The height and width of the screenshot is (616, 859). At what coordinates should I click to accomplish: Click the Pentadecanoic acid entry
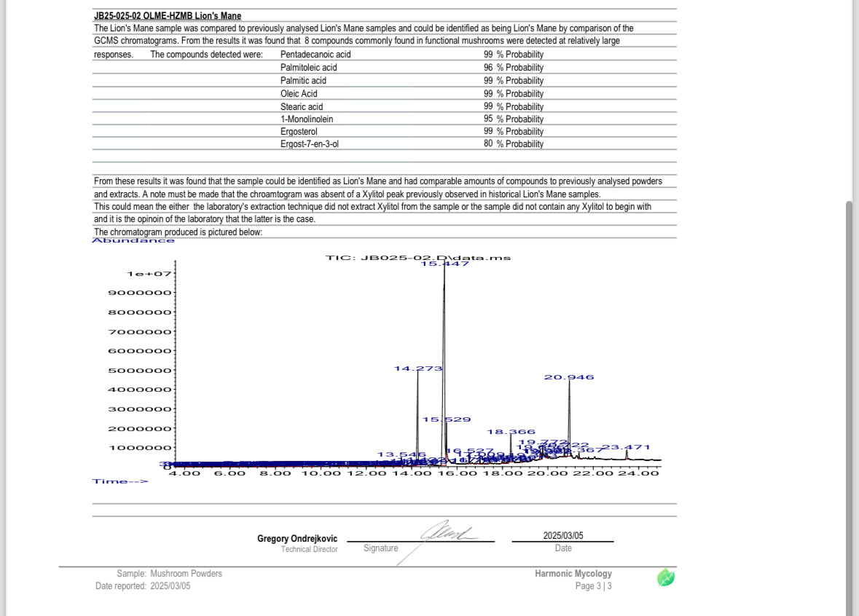tap(315, 54)
